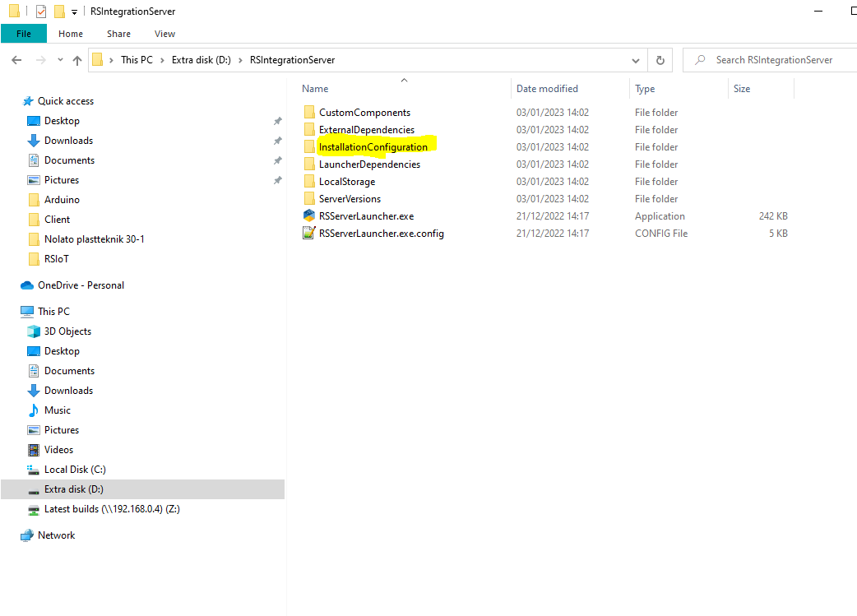Open Desktop under Quick access
Image resolution: width=857 pixels, height=616 pixels.
pos(62,121)
